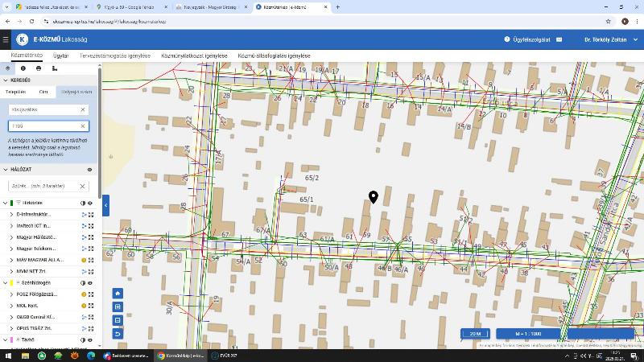Expand the MOL Nyrt. provider row
644x362 pixels.
click(11, 306)
